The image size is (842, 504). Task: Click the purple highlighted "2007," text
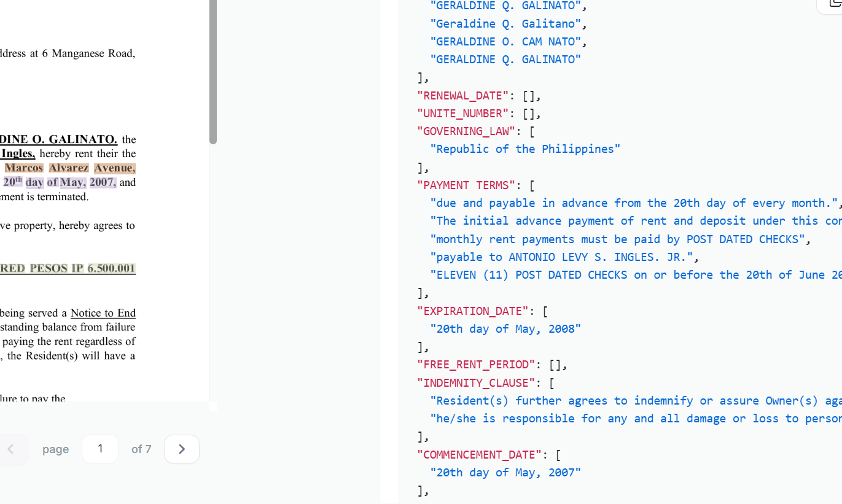click(103, 182)
